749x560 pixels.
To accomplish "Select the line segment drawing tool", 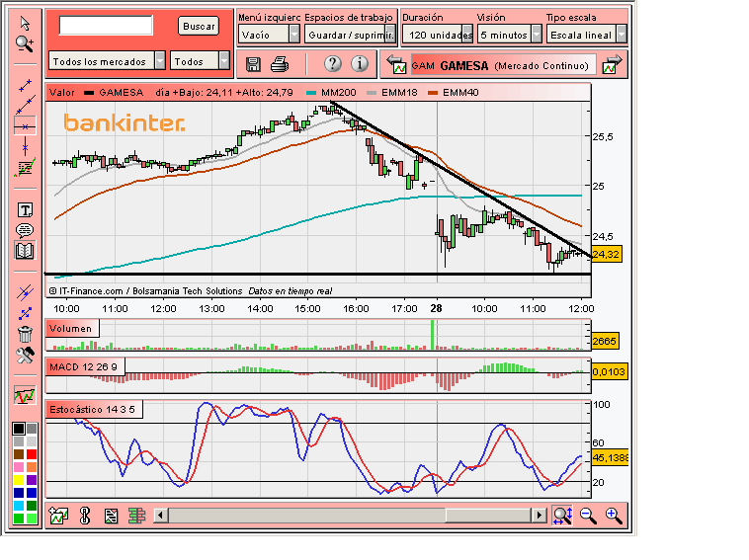I will (25, 86).
